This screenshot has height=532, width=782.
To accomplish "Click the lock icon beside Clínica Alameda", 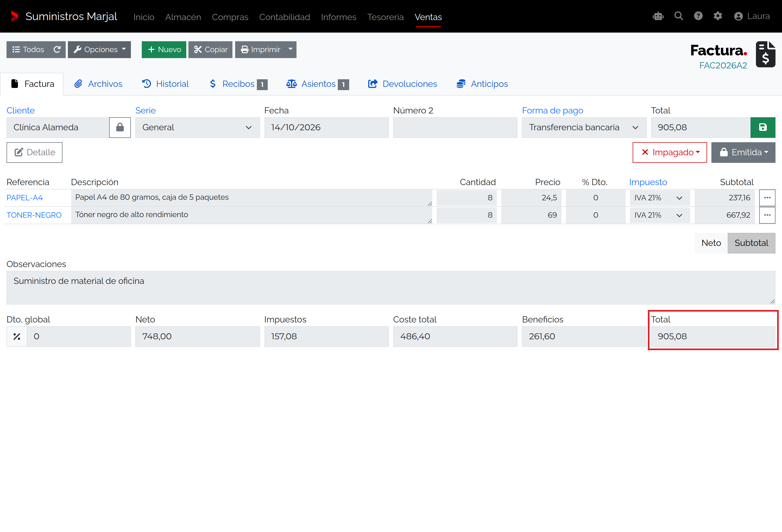I will pos(120,128).
